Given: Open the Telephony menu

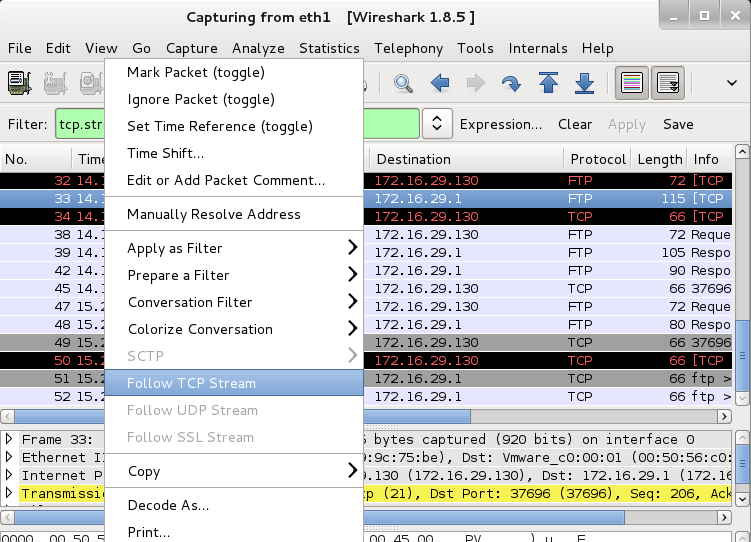Looking at the screenshot, I should 409,48.
